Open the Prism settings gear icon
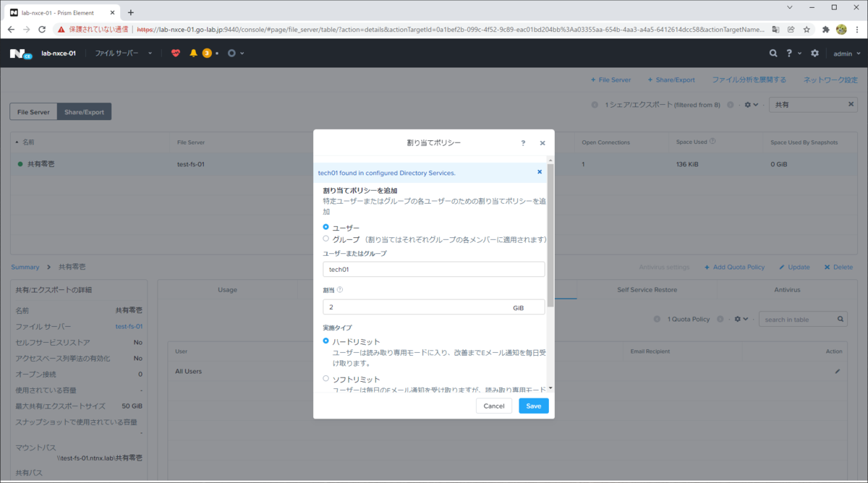 813,53
